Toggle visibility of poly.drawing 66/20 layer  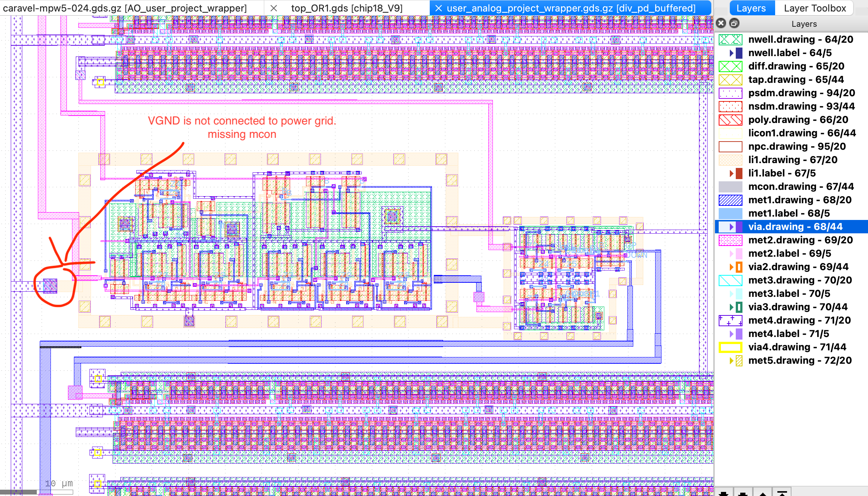coord(730,120)
